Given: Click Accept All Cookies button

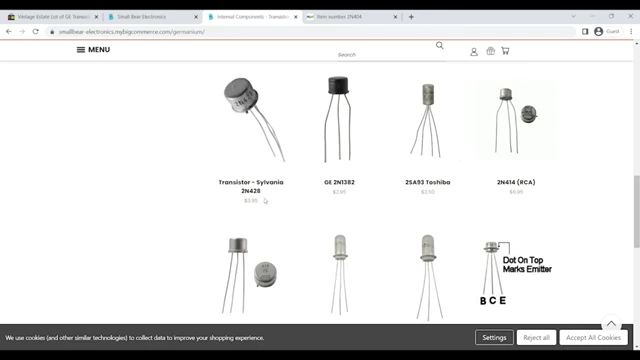Looking at the screenshot, I should point(593,338).
